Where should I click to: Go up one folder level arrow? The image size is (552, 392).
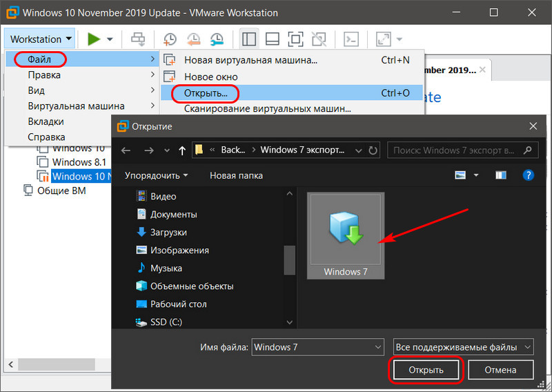click(x=182, y=150)
